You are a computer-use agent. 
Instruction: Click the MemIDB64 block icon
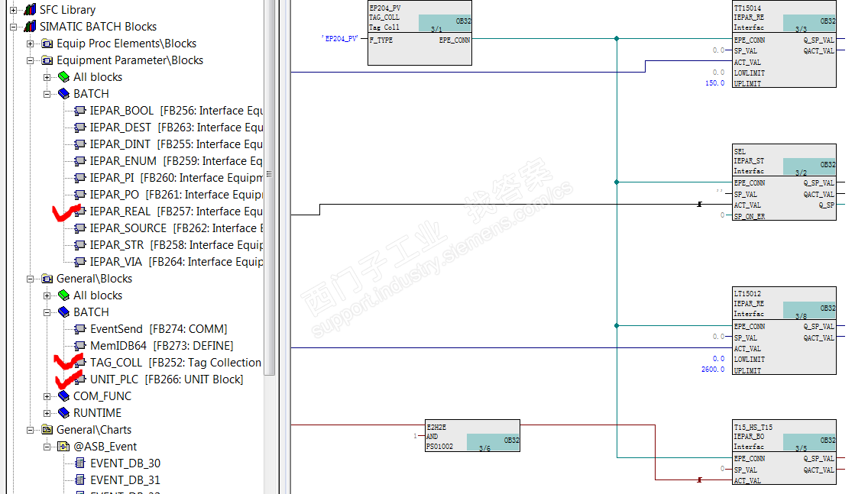pyautogui.click(x=80, y=346)
